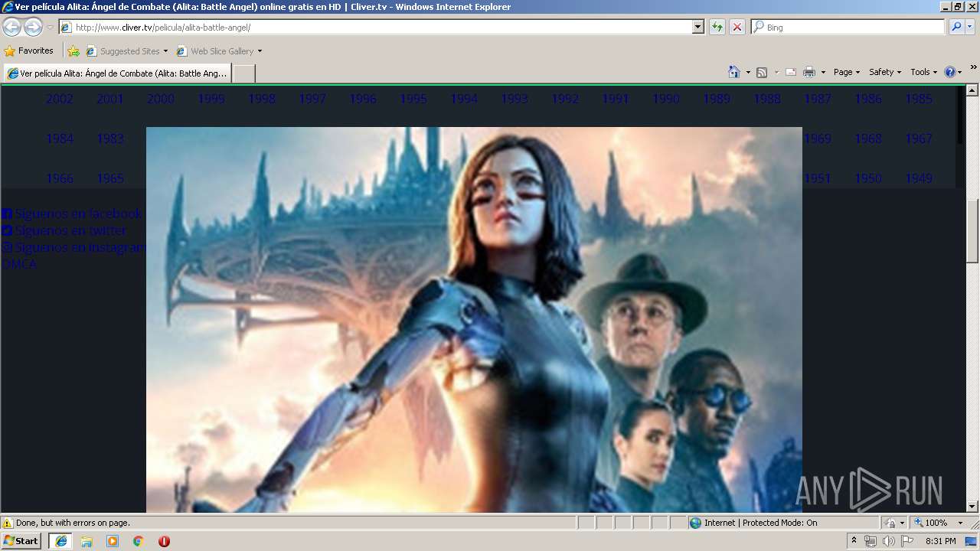Screen dimensions: 980x551
Task: Open the DMCA link
Action: [x=19, y=264]
